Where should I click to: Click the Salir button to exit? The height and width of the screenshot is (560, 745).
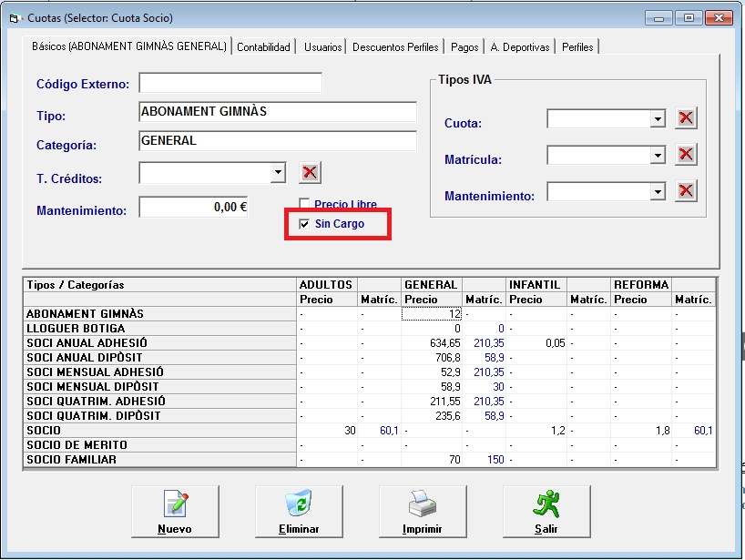tap(546, 512)
